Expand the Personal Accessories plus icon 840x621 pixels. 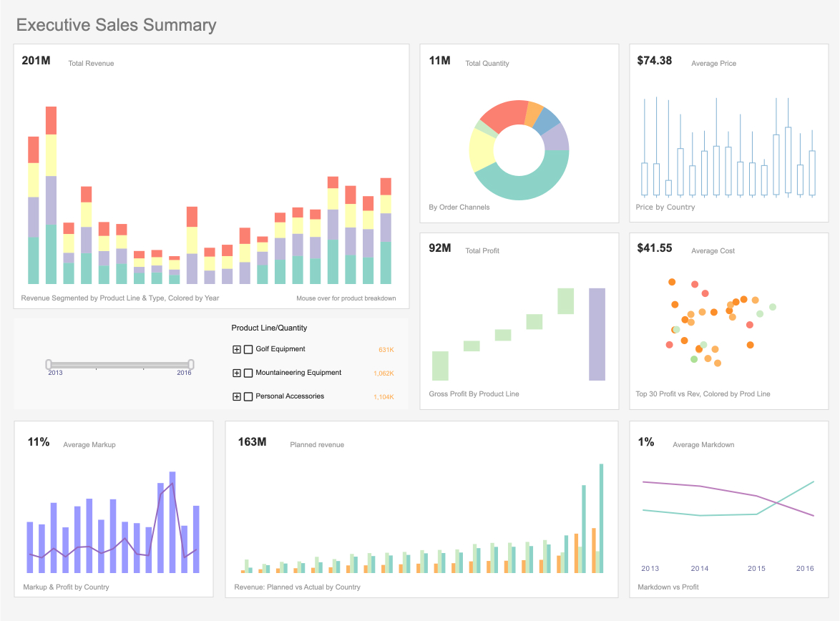click(236, 396)
